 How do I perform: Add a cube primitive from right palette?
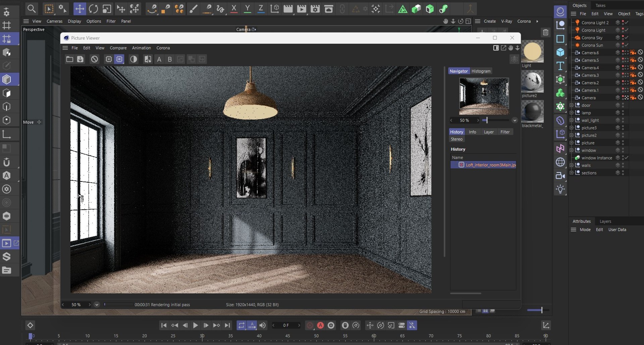[560, 52]
